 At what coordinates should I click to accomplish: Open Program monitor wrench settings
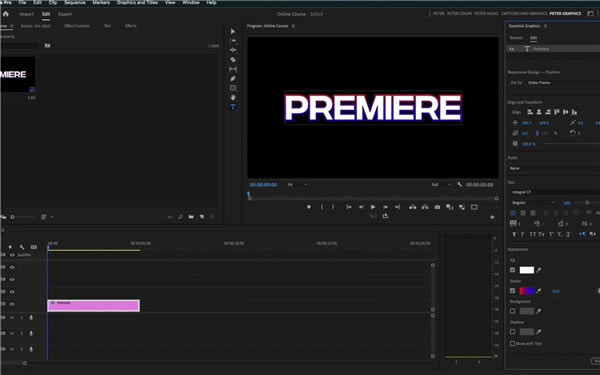coord(460,184)
